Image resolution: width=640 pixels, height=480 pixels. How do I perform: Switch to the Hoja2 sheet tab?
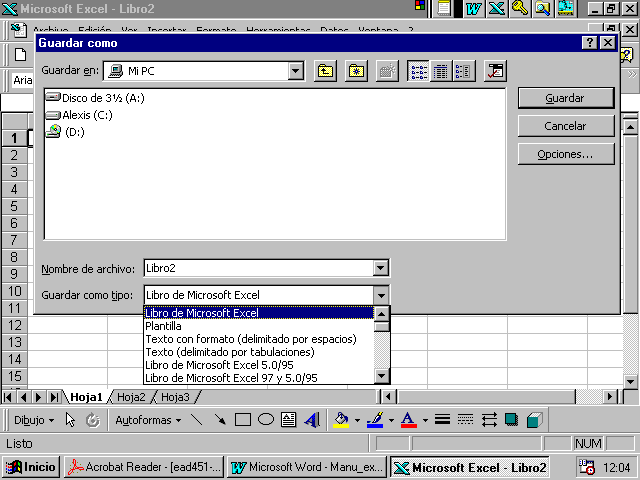coord(131,397)
